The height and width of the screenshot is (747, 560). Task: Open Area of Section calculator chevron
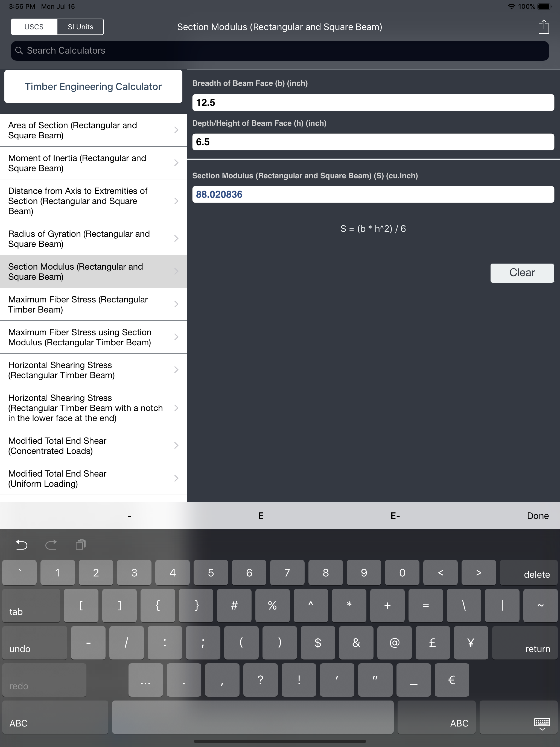176,130
